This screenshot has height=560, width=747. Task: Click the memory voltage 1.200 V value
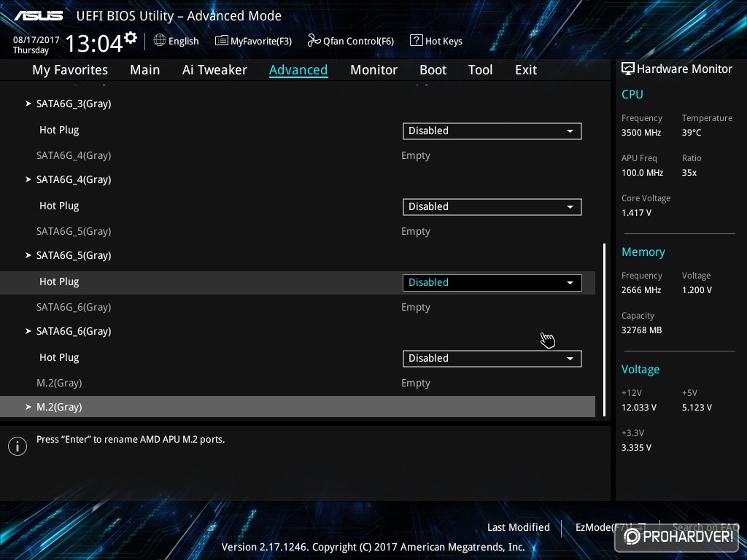697,290
